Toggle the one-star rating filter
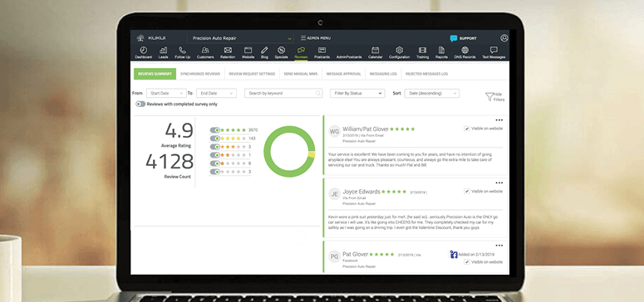644x302 pixels. 214,163
